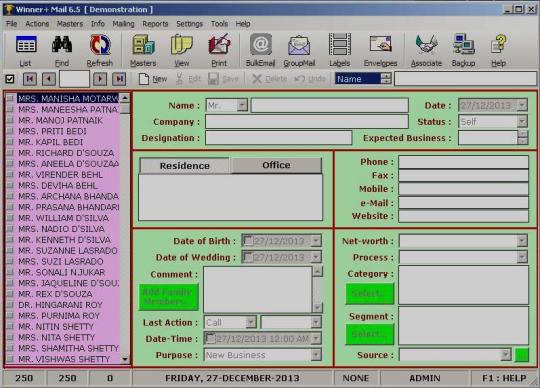Tick checkbox beside MR. MANOJ PATNAIK

(x=10, y=120)
